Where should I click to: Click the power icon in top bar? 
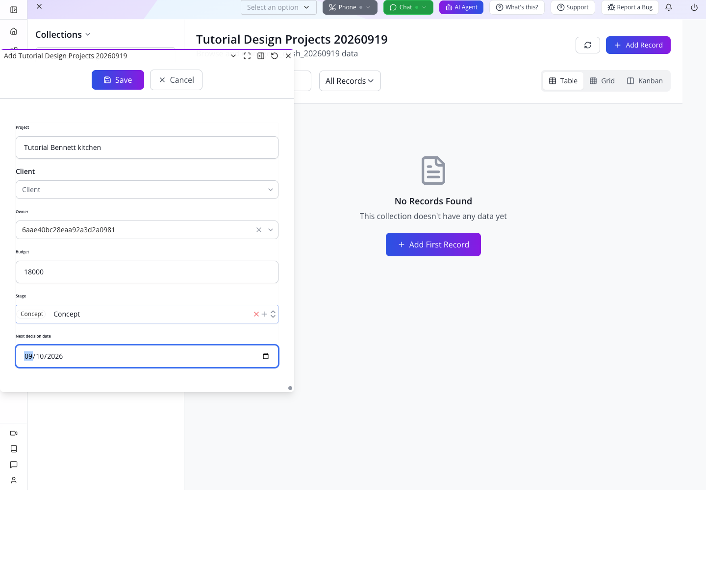pos(694,7)
